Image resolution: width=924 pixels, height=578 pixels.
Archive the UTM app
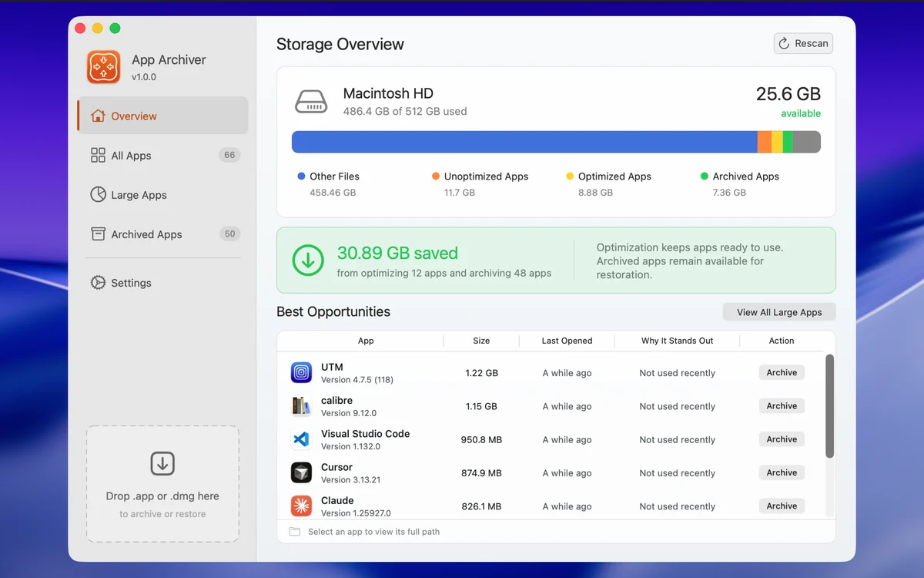pyautogui.click(x=782, y=372)
